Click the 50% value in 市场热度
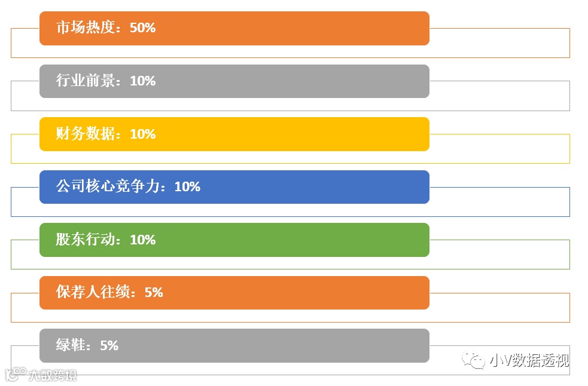Screen dimensions: 588x386 (143, 28)
